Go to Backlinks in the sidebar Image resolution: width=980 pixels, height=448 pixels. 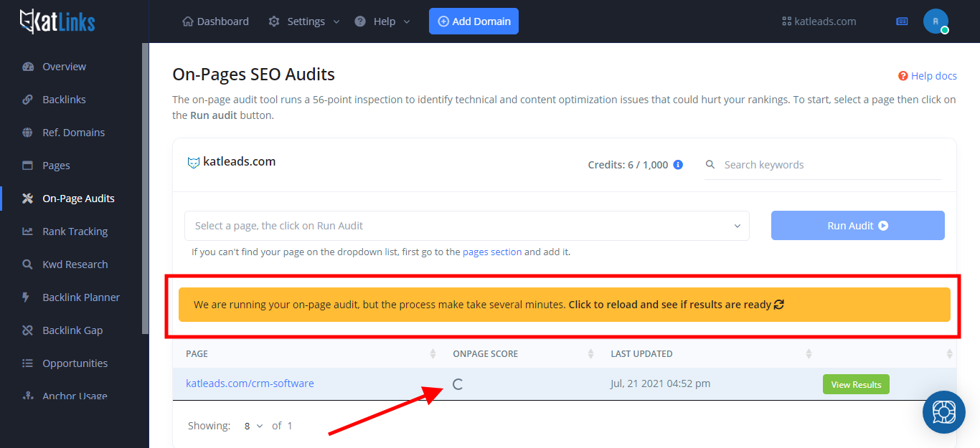(x=64, y=100)
